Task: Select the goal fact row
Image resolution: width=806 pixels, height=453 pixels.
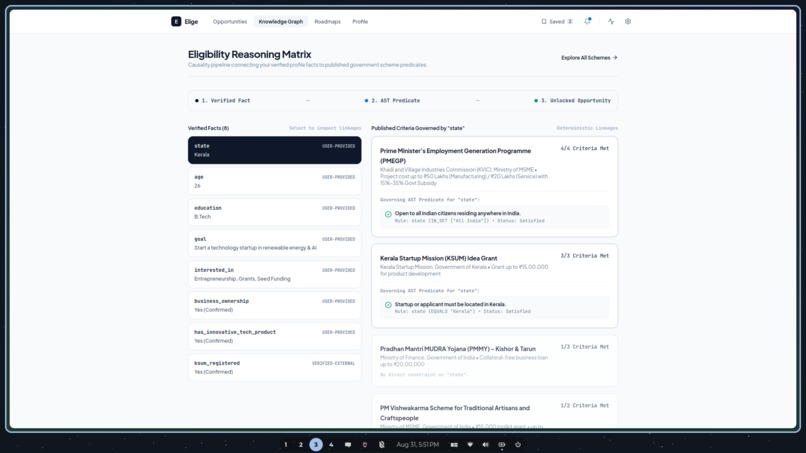Action: [274, 243]
